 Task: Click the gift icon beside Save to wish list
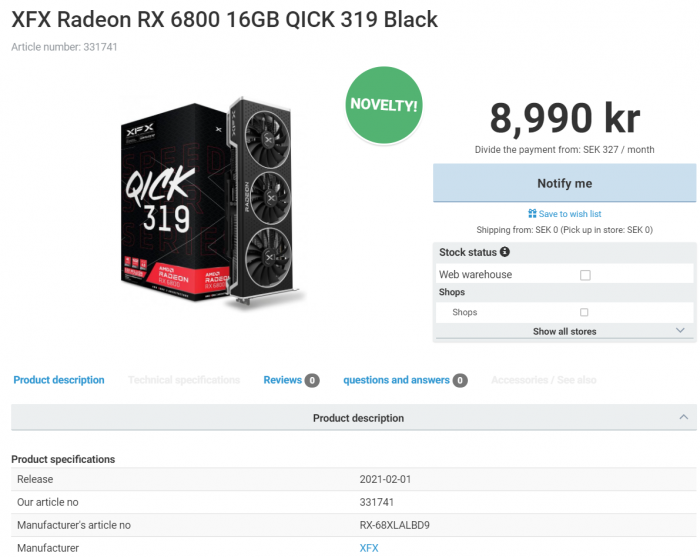[x=532, y=214]
